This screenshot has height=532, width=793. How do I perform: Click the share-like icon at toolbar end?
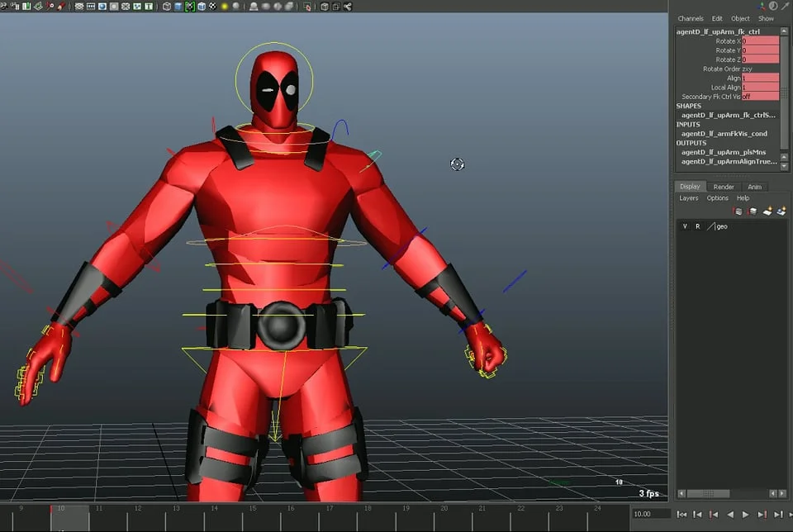[x=348, y=7]
